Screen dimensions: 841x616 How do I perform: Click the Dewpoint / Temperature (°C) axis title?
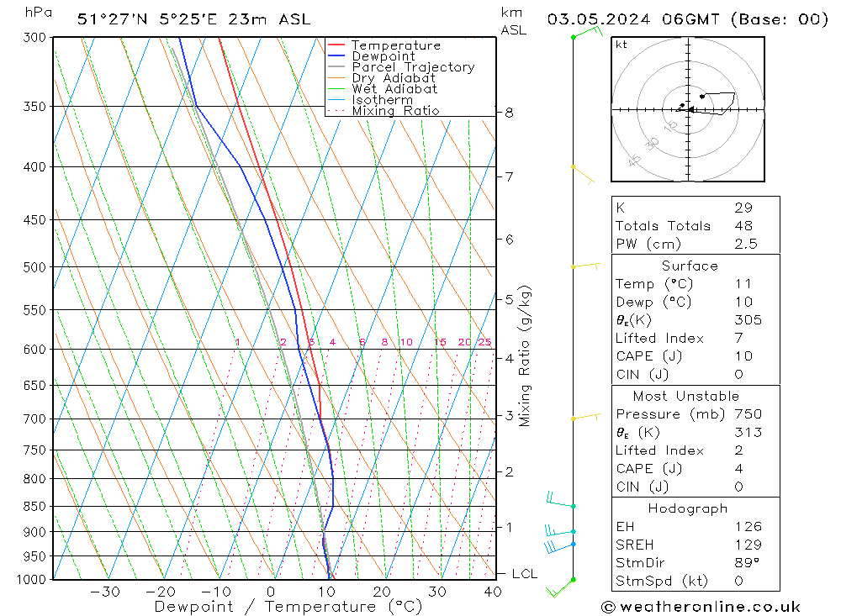pos(288,607)
